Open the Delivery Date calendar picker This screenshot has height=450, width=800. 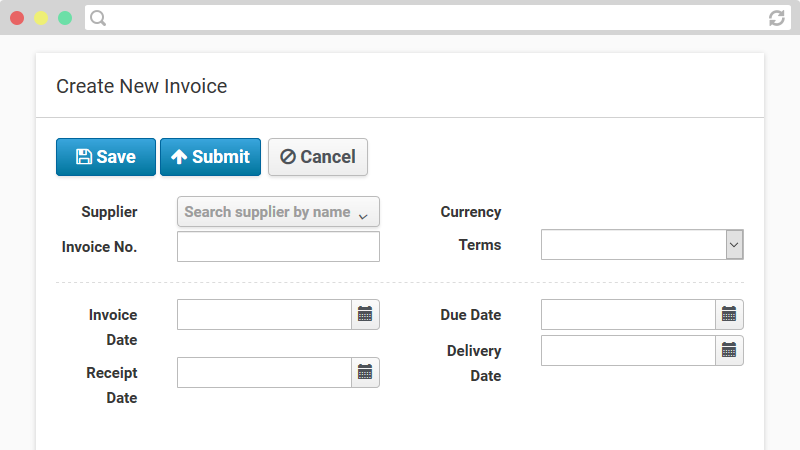pyautogui.click(x=729, y=351)
